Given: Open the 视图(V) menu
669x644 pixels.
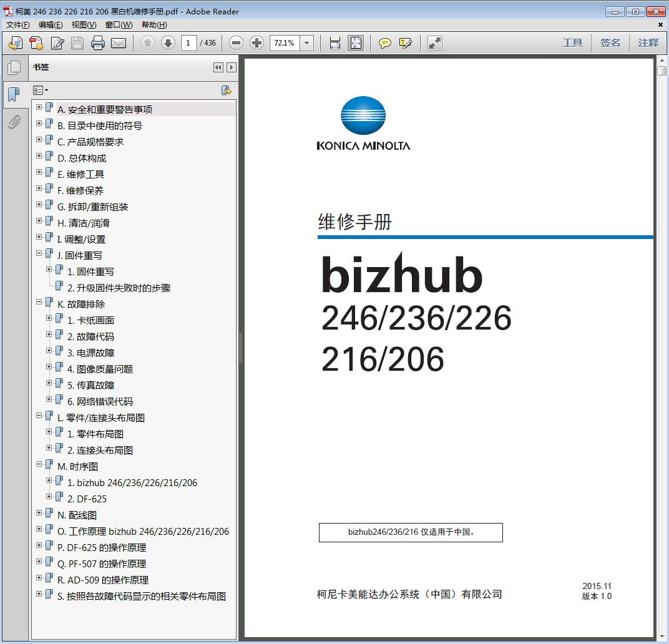Looking at the screenshot, I should click(84, 25).
